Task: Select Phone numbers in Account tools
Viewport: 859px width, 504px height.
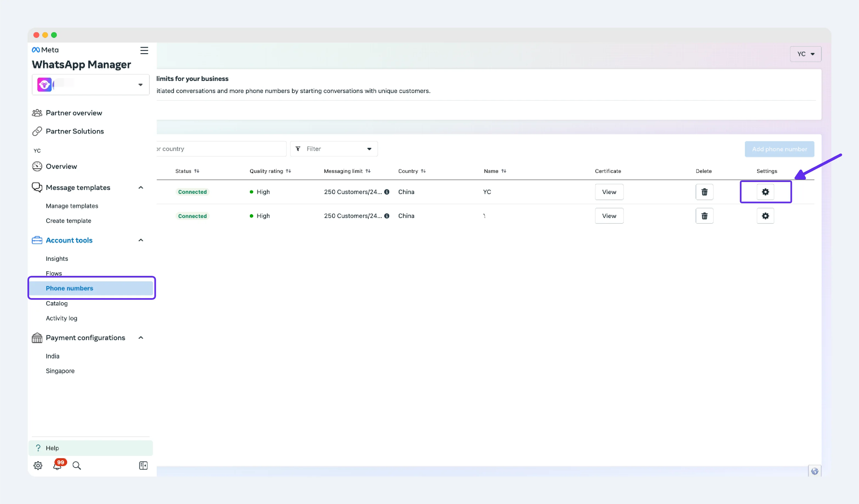Action: (x=91, y=288)
